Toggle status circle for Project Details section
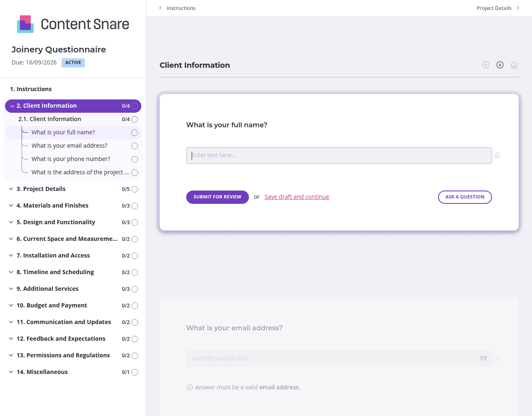The width and height of the screenshot is (532, 416). tap(135, 189)
